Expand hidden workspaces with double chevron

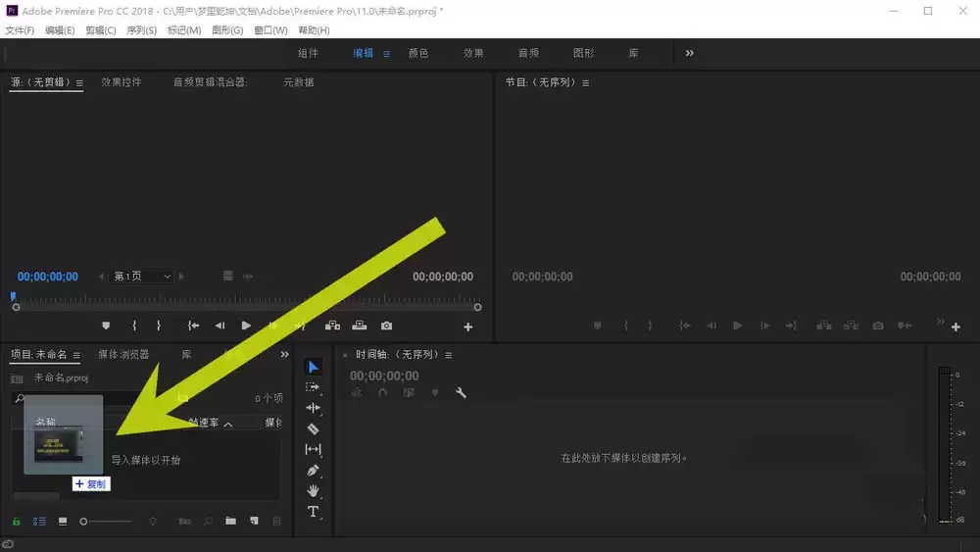point(689,53)
